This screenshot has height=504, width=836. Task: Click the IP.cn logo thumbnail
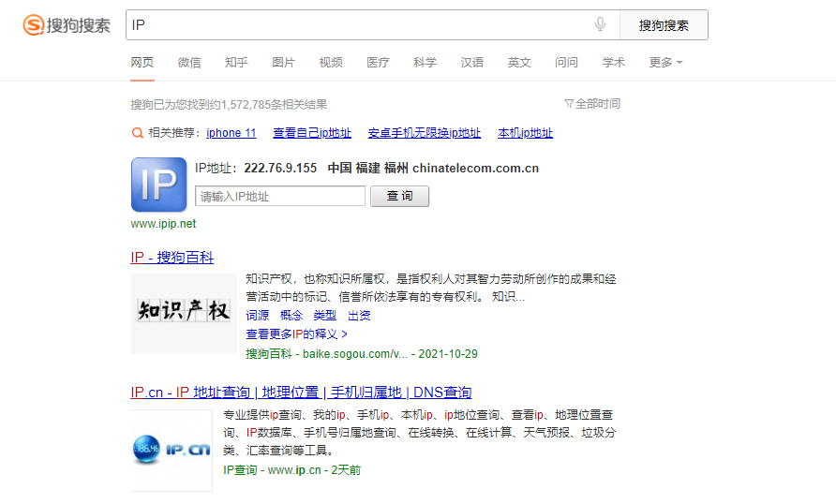[172, 451]
